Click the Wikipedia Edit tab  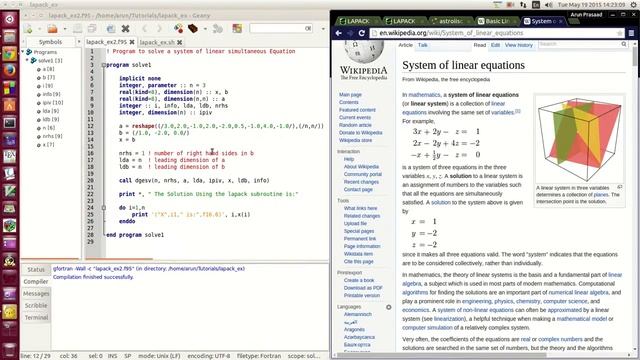click(x=495, y=45)
